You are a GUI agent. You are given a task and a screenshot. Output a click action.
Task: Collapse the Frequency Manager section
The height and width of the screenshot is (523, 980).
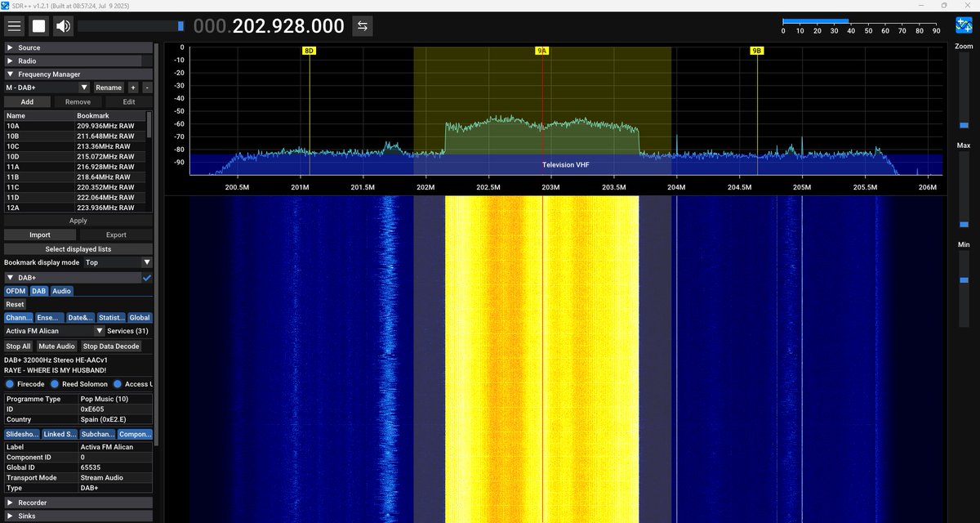(x=78, y=74)
